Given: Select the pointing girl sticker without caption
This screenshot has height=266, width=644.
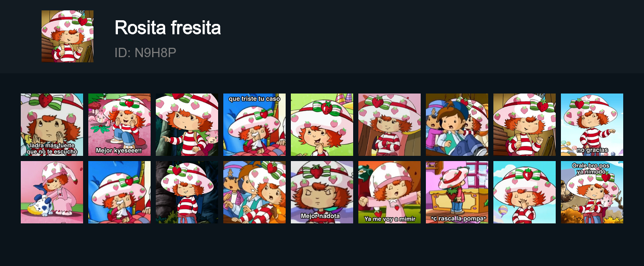Looking at the screenshot, I should [x=187, y=125].
